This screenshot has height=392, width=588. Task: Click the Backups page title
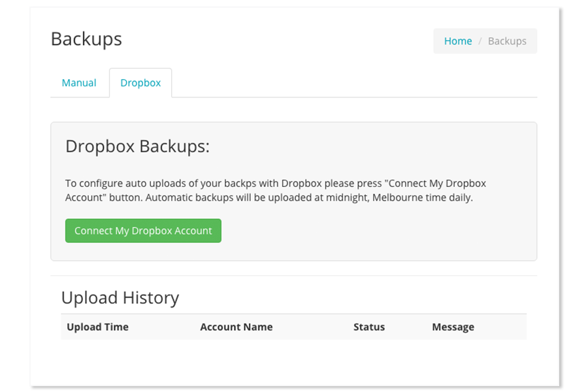(86, 39)
